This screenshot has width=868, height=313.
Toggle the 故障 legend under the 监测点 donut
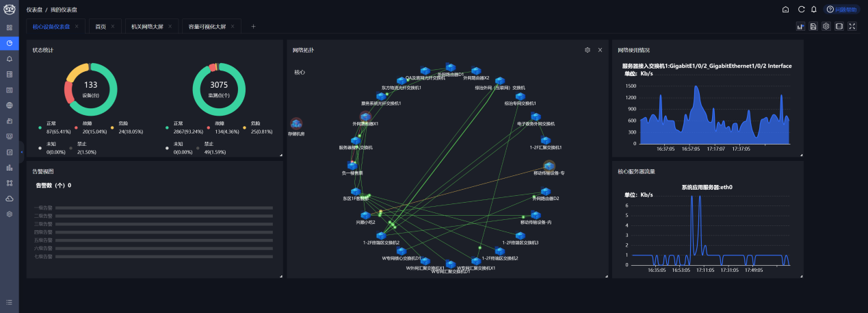pyautogui.click(x=220, y=123)
